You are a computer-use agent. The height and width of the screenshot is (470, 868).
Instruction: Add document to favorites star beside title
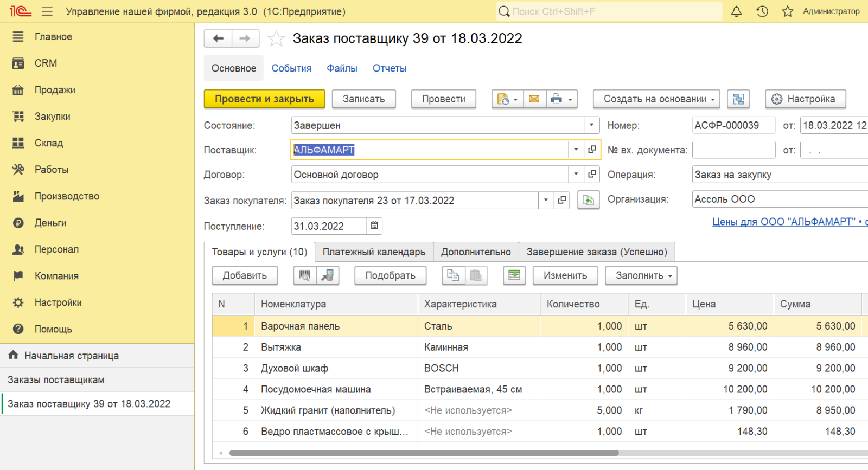click(276, 38)
